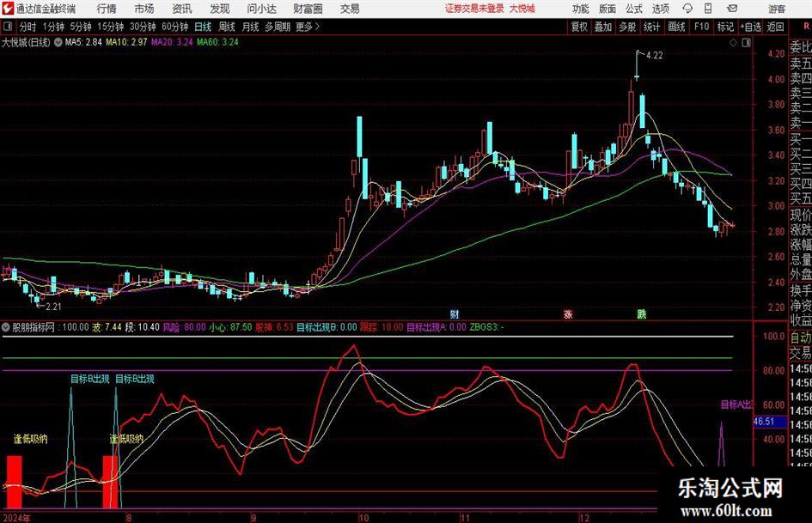Click the 叠加 overlay button

(603, 27)
